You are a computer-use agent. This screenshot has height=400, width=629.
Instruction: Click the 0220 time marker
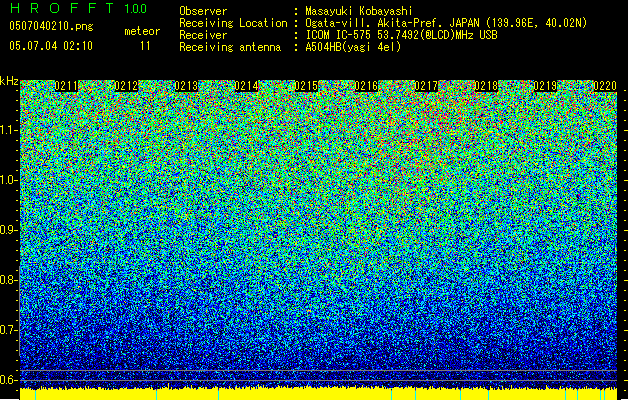click(x=605, y=86)
